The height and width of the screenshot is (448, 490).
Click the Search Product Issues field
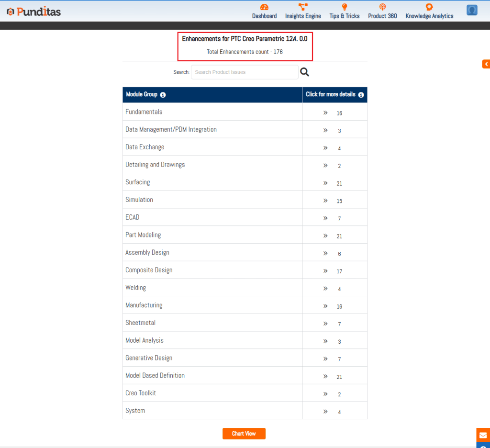pos(244,72)
